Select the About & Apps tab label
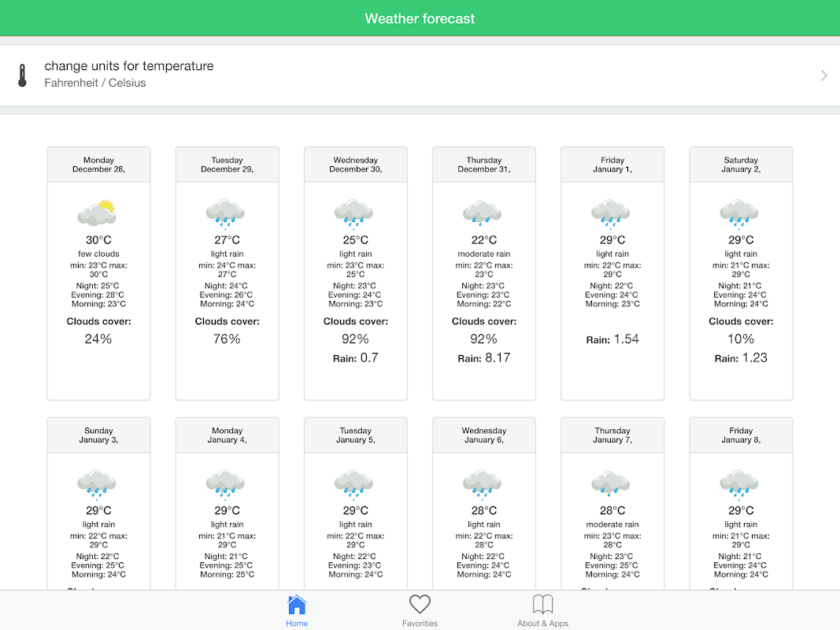 click(x=542, y=624)
